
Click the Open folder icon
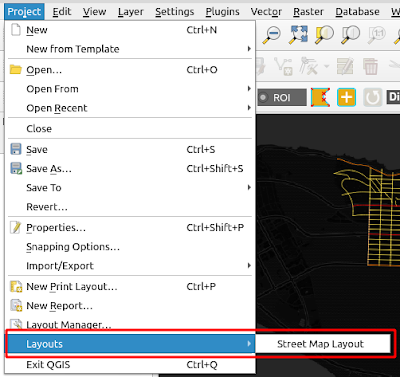point(15,69)
